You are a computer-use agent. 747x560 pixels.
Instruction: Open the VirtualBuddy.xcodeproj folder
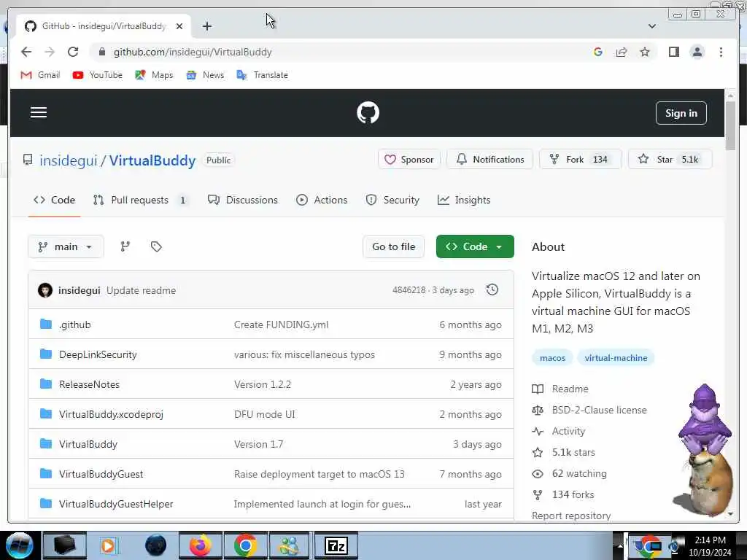click(x=111, y=414)
